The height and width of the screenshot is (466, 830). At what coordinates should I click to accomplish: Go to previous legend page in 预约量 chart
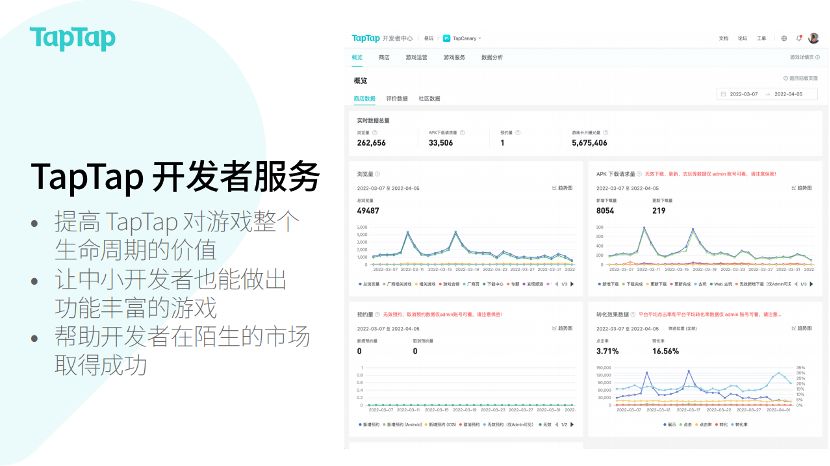point(556,425)
